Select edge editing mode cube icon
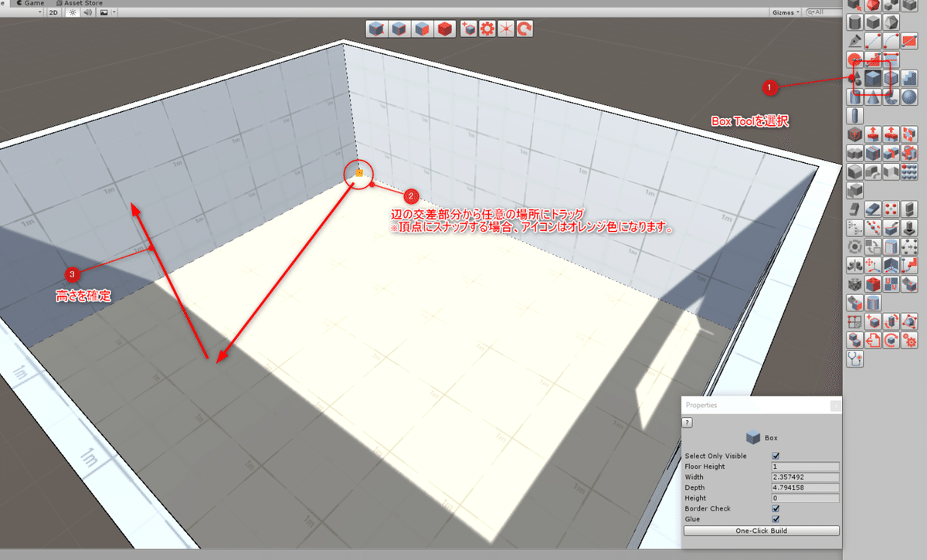Screen dimensions: 927x560 coord(399,29)
